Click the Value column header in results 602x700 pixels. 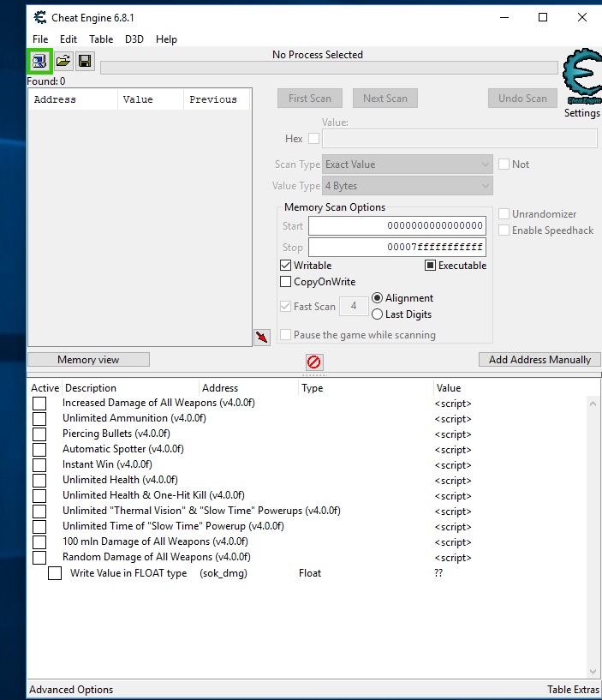click(x=151, y=99)
